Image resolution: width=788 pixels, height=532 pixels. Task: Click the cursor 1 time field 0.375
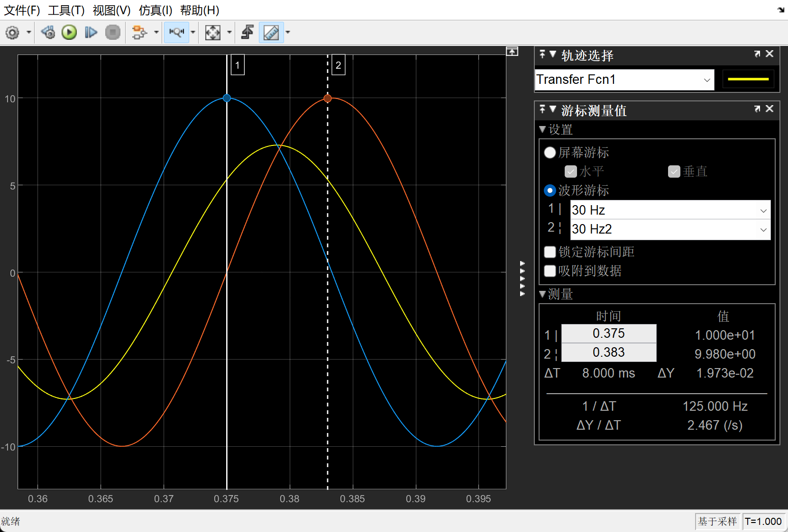click(x=609, y=334)
